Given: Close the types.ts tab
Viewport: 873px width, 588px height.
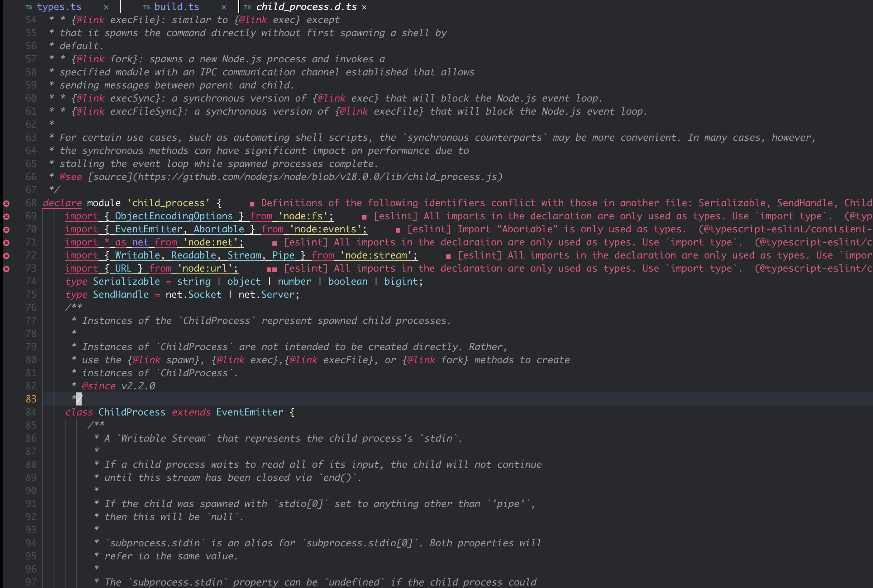Looking at the screenshot, I should (106, 7).
